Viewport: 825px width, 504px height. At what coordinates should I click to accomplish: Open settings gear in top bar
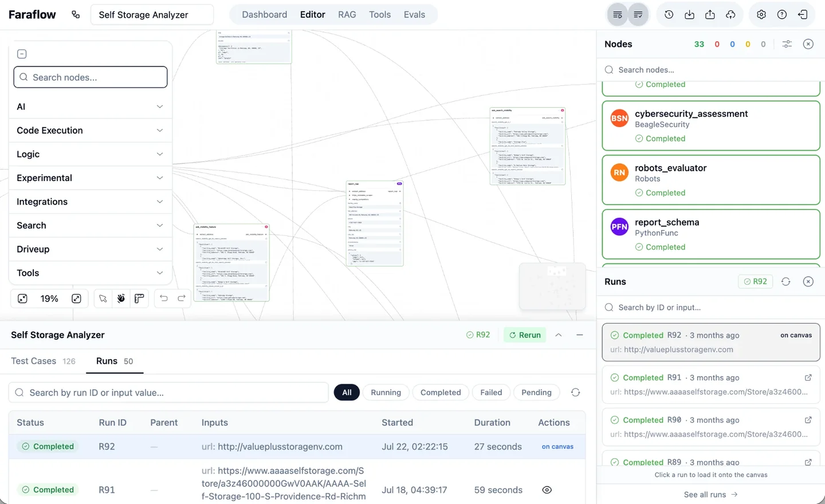point(761,15)
